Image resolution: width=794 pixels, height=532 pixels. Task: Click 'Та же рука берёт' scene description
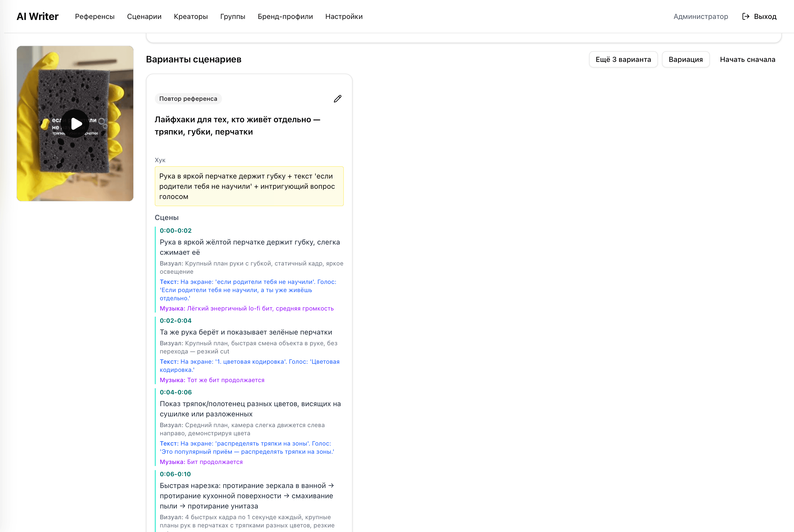246,332
